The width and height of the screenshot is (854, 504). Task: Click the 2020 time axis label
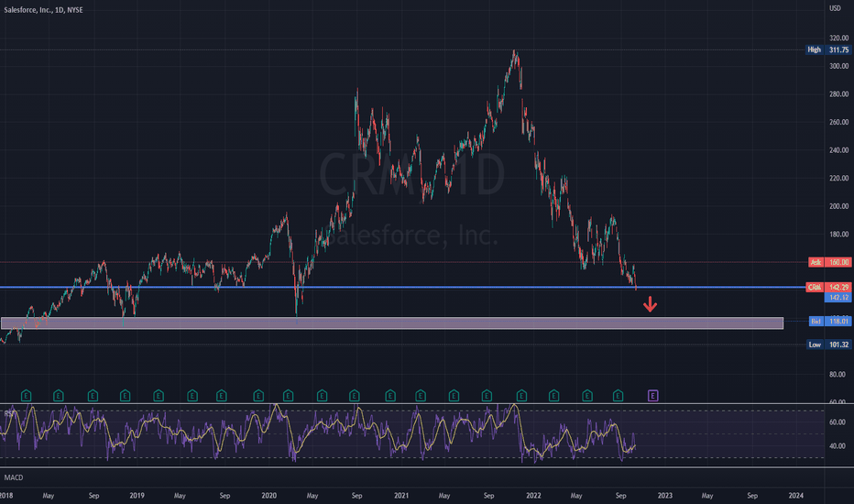pos(268,495)
